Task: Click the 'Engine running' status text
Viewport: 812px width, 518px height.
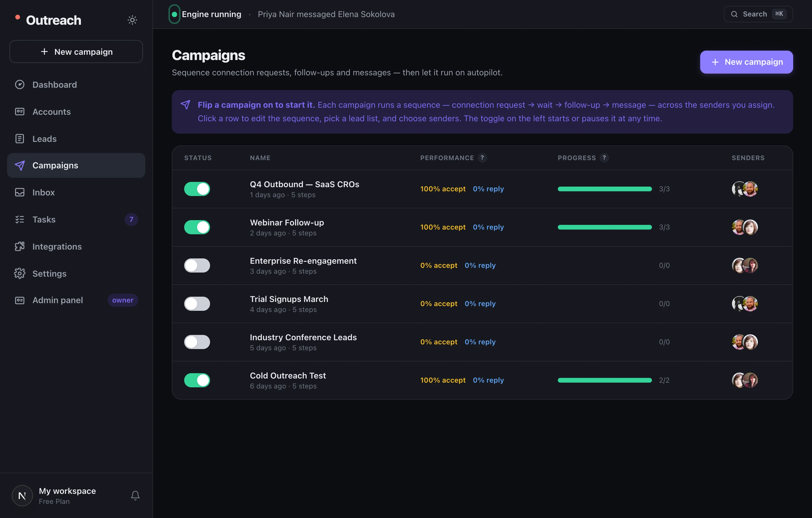Action: coord(212,14)
